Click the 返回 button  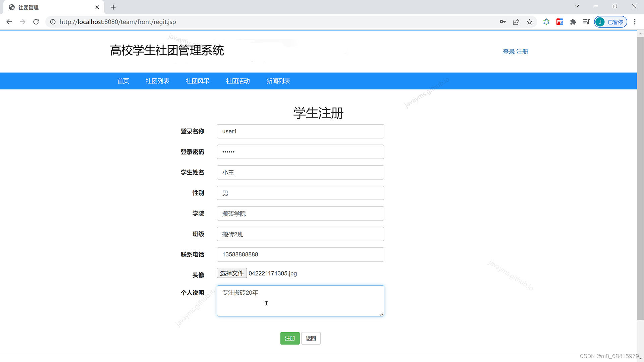[x=311, y=338]
